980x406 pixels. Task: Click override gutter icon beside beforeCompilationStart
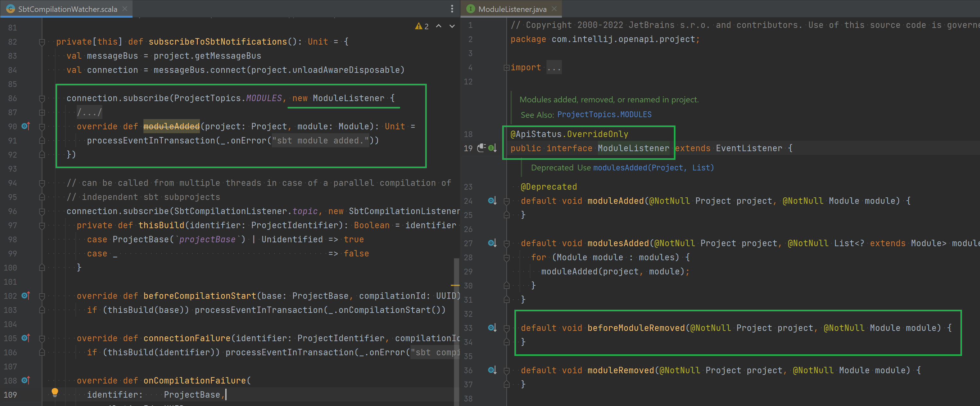click(25, 296)
